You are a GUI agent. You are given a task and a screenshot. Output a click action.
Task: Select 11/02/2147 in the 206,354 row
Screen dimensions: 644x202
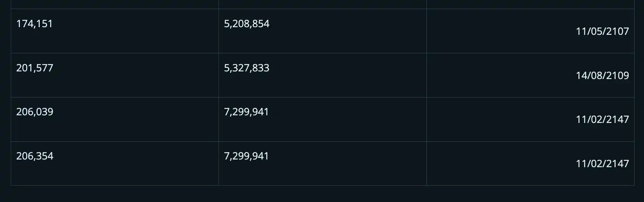coord(602,164)
